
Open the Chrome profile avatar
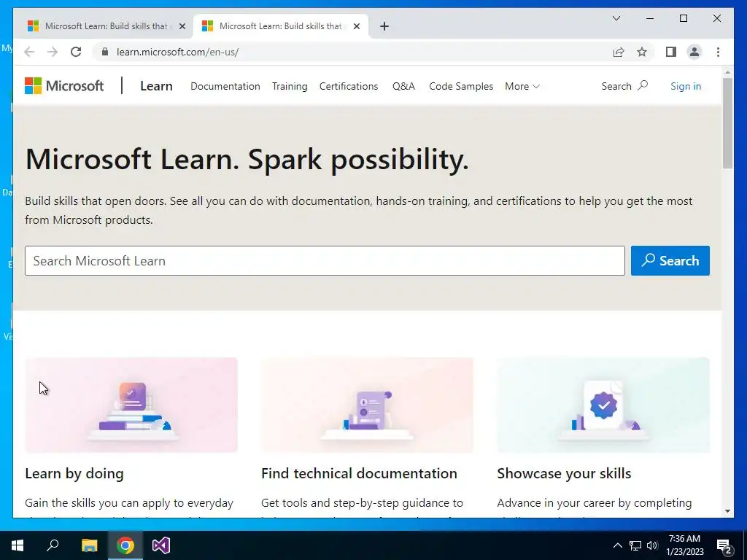point(694,52)
